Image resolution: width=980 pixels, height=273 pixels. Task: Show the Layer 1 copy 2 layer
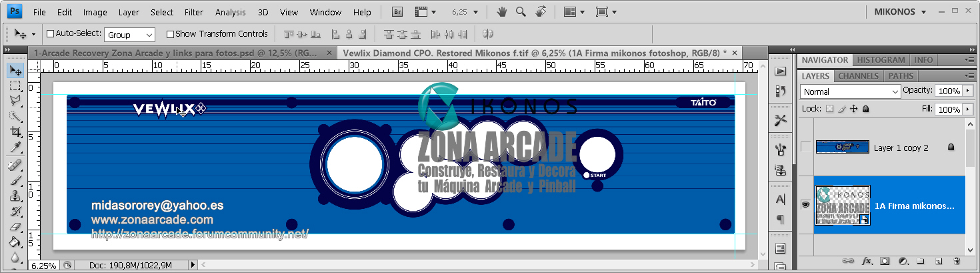pos(806,148)
